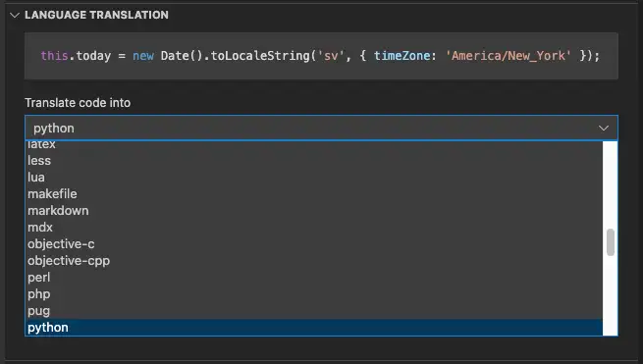Collapse the Language Translation section chevron
This screenshot has height=364, width=643.
[x=15, y=15]
